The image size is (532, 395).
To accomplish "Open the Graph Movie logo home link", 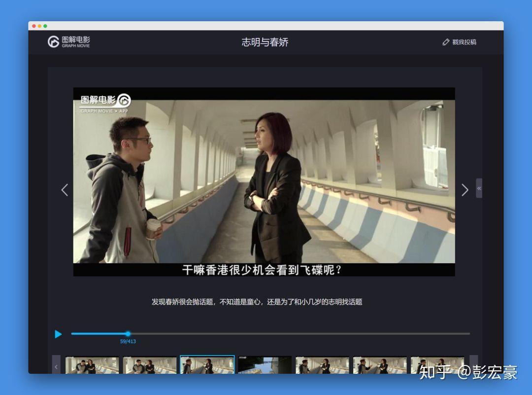I will [69, 42].
